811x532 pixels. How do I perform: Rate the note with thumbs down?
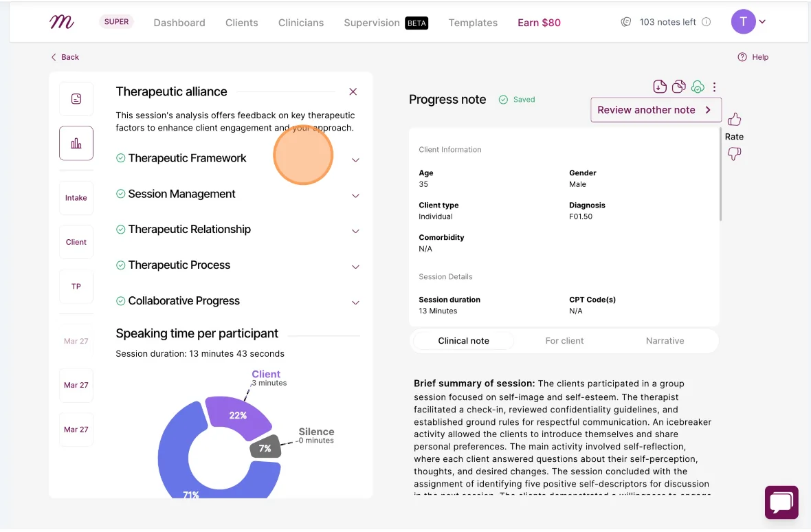[735, 153]
